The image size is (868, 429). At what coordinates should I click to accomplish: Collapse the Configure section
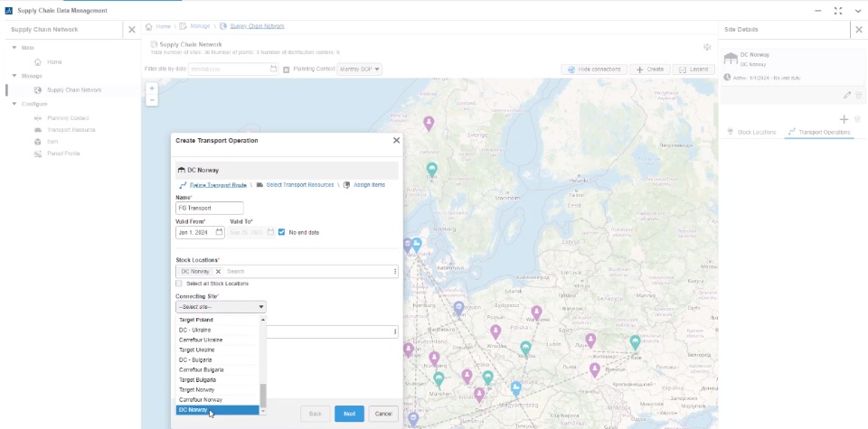pos(14,104)
